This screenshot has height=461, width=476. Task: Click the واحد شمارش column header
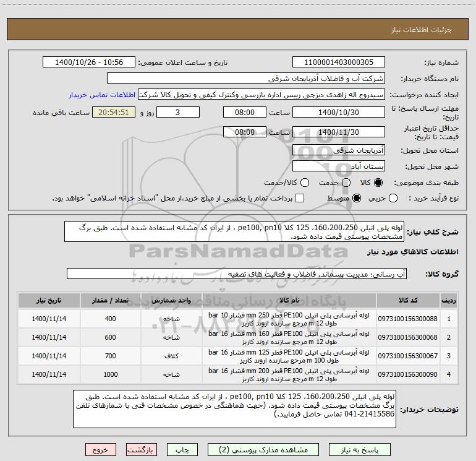pyautogui.click(x=171, y=301)
